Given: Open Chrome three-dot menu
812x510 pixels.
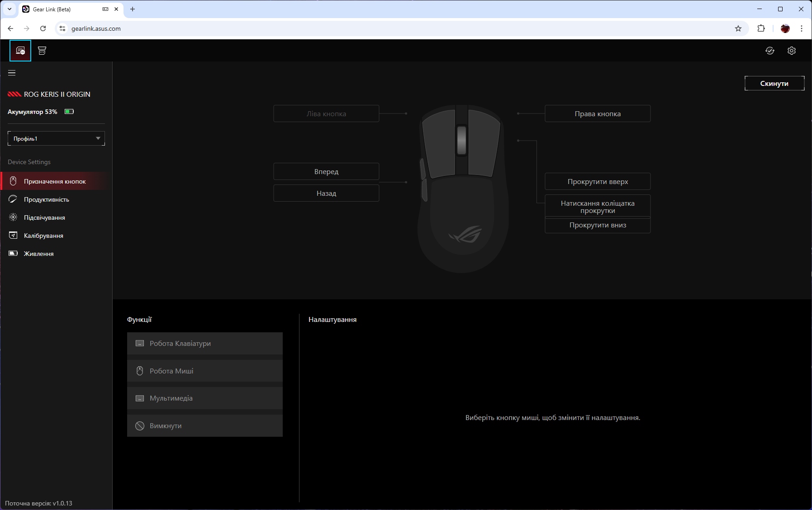Looking at the screenshot, I should click(802, 28).
